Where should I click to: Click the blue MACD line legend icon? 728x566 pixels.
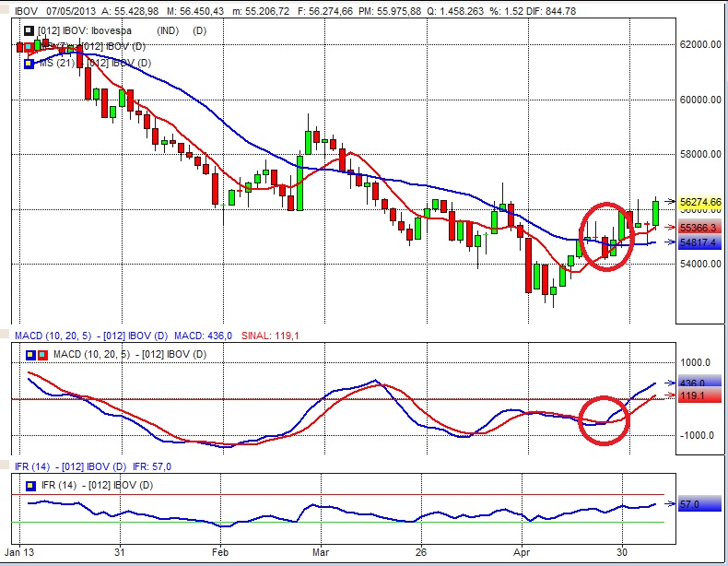[28, 354]
